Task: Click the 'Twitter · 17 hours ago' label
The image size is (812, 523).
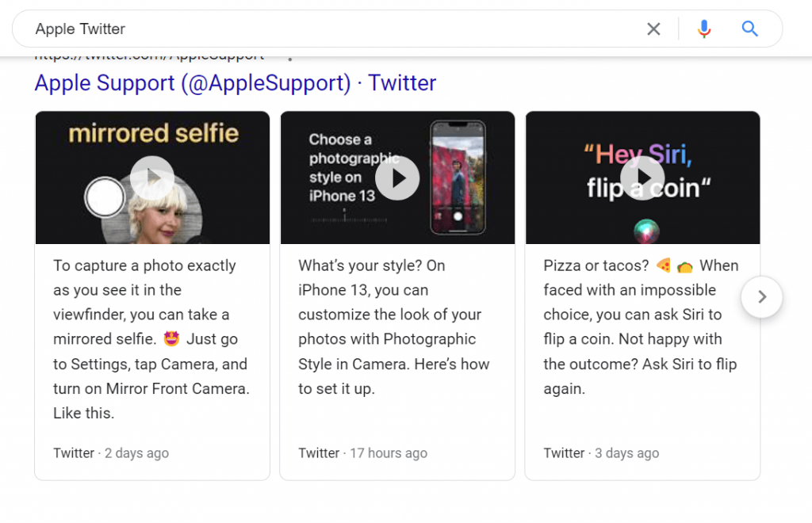Action: (x=362, y=453)
